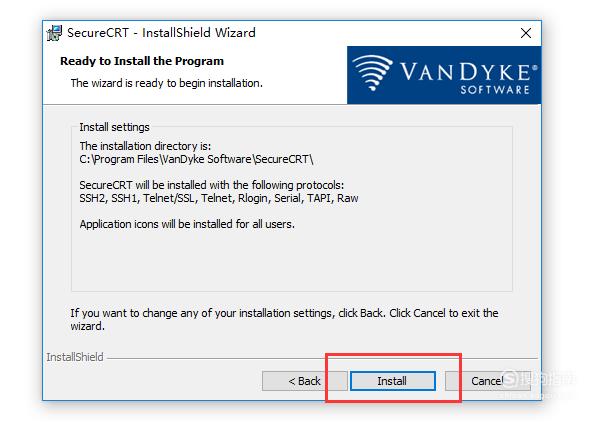This screenshot has width=600, height=425.
Task: Click the Application icons for all users line
Action: tap(187, 224)
